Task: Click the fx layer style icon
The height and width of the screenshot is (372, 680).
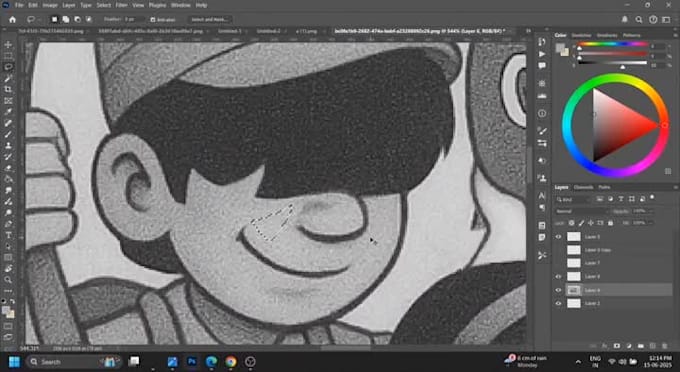Action: (x=605, y=346)
